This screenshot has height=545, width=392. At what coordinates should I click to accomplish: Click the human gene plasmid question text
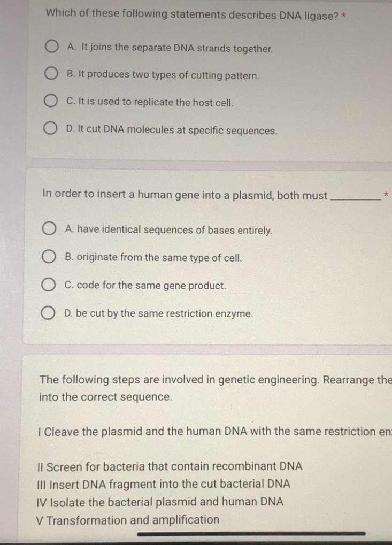click(185, 196)
